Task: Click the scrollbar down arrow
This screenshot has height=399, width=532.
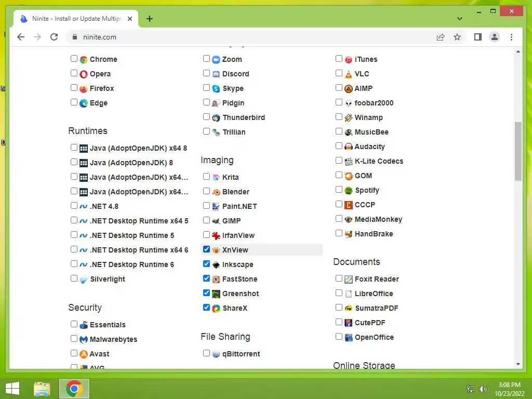Action: point(518,364)
